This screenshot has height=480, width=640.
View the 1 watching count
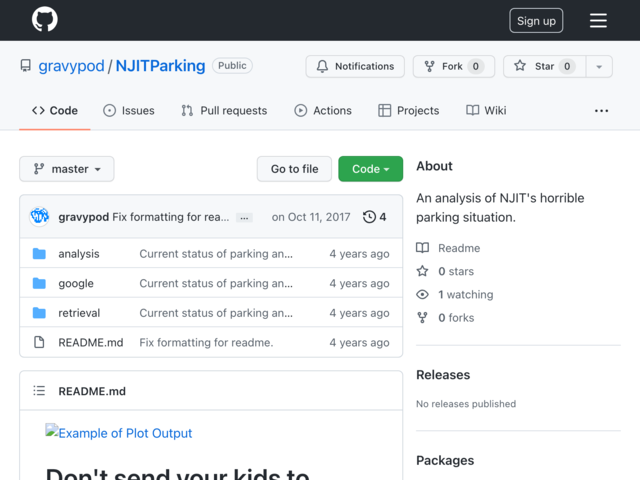point(466,294)
